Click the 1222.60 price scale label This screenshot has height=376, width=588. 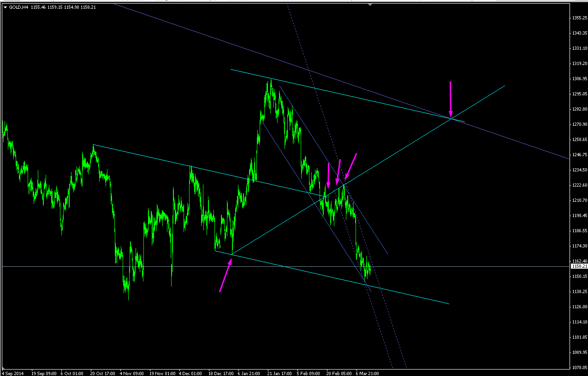point(579,185)
